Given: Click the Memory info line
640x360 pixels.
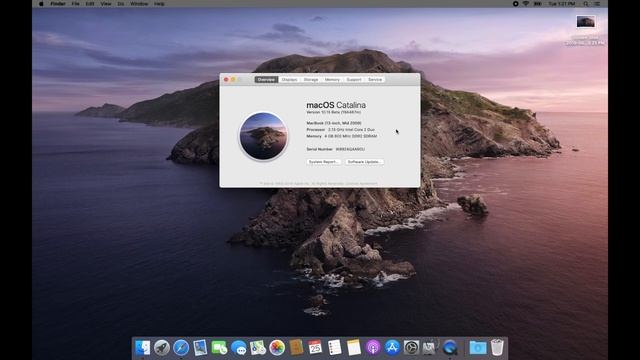Looking at the screenshot, I should (x=342, y=136).
